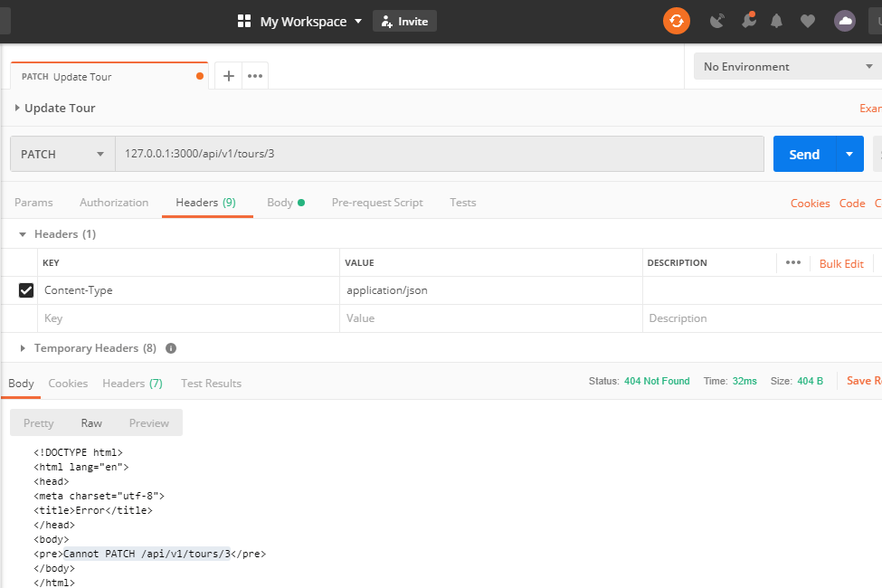View notifications via the bell icon

775,20
